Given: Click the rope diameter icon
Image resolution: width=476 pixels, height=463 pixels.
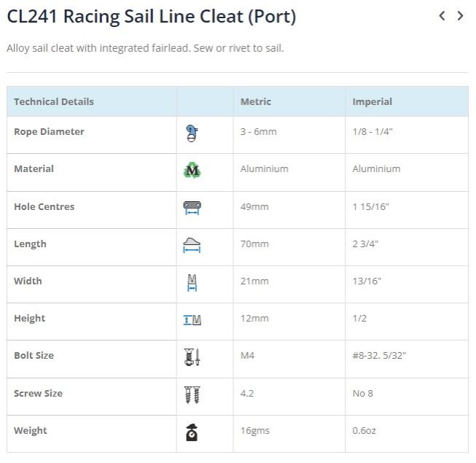Looking at the screenshot, I should coord(192,133).
